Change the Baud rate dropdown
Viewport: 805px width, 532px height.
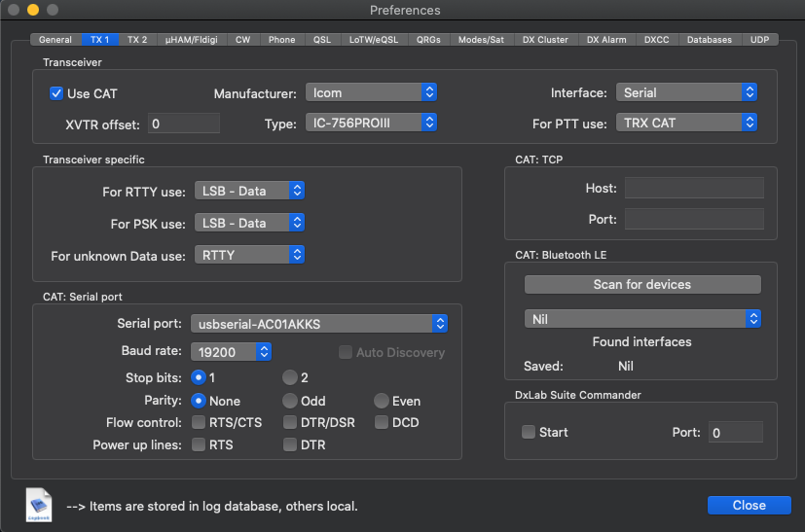[231, 352]
